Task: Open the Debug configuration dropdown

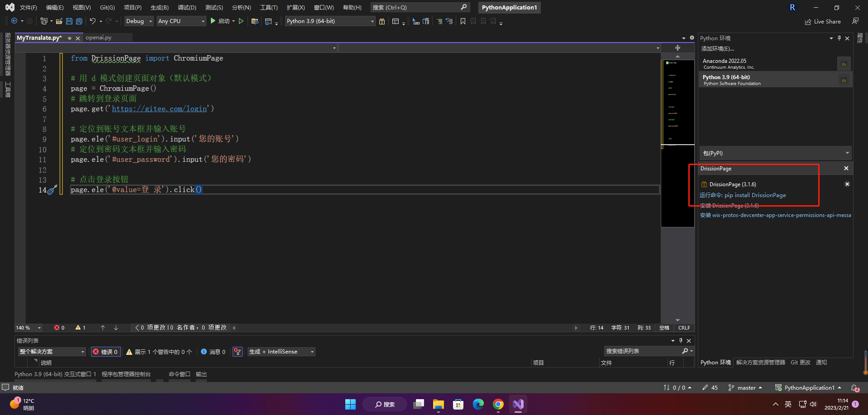Action: [x=139, y=21]
